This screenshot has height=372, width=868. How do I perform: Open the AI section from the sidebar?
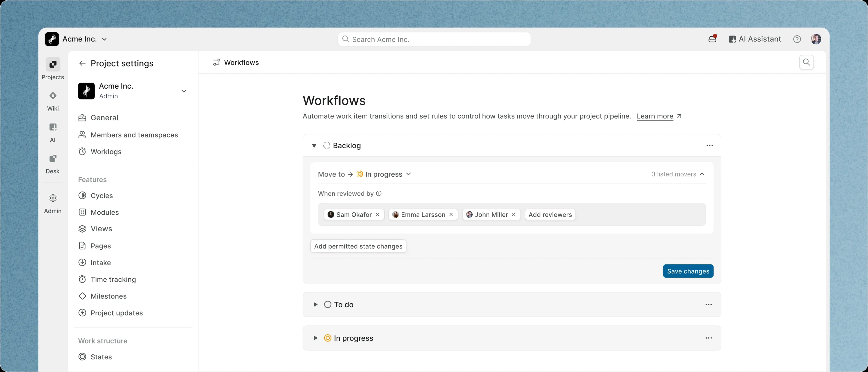coord(53,127)
